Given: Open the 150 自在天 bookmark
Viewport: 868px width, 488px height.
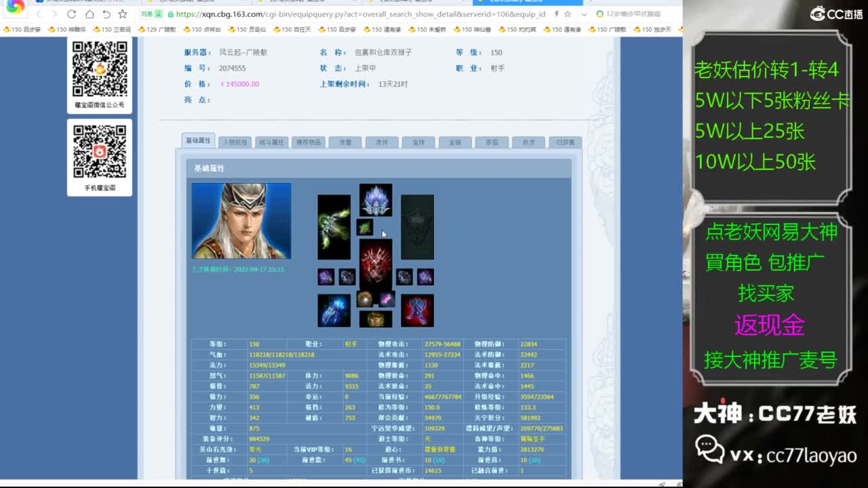Looking at the screenshot, I should coord(292,29).
